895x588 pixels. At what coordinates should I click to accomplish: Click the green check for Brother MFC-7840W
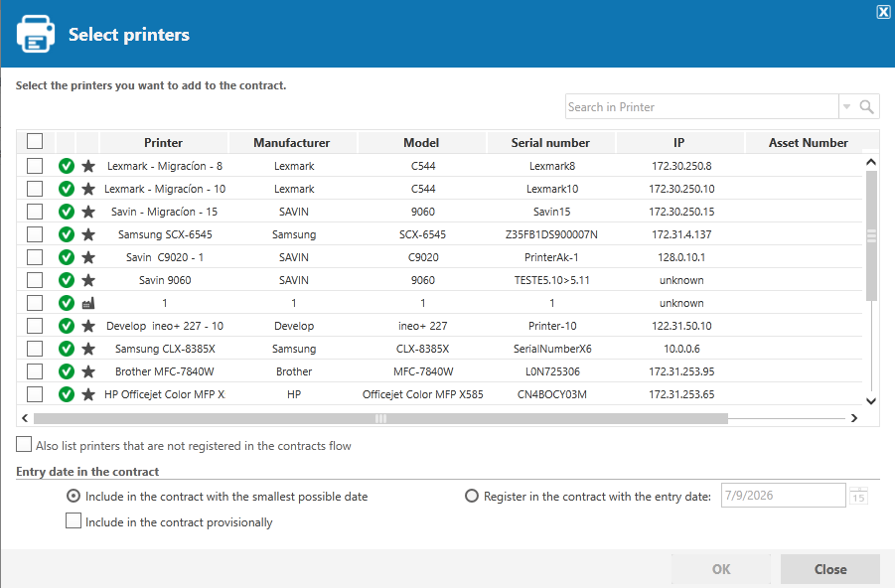[x=67, y=371]
